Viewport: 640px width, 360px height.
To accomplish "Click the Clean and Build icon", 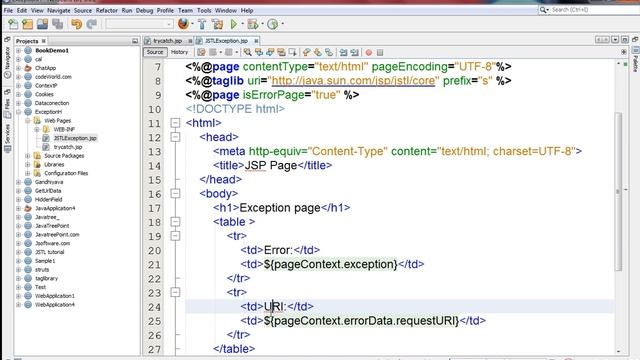I will 218,24.
